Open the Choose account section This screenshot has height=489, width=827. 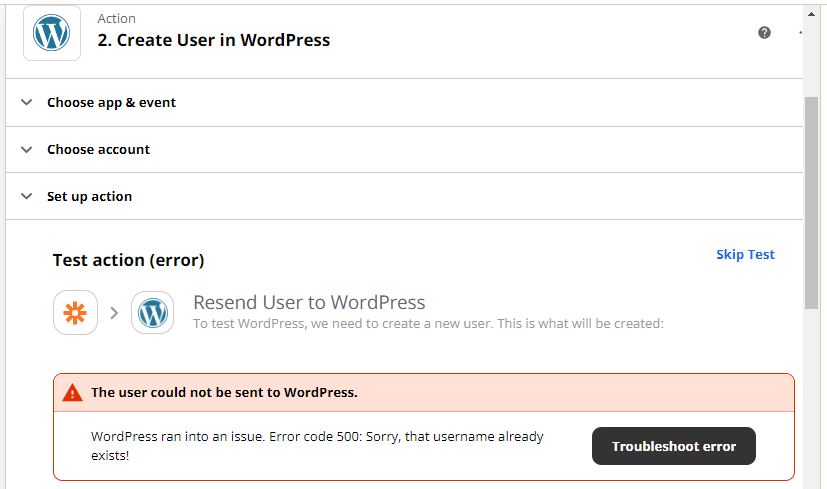pos(404,150)
